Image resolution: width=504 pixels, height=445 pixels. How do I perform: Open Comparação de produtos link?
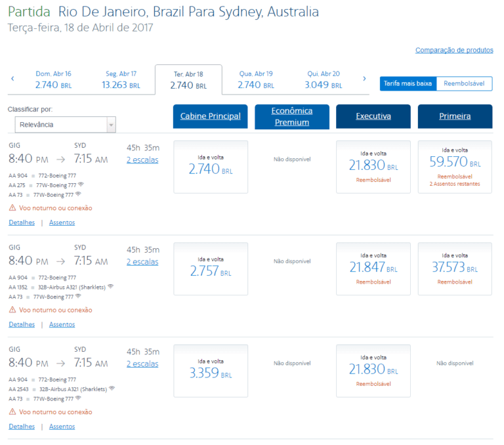pos(454,51)
